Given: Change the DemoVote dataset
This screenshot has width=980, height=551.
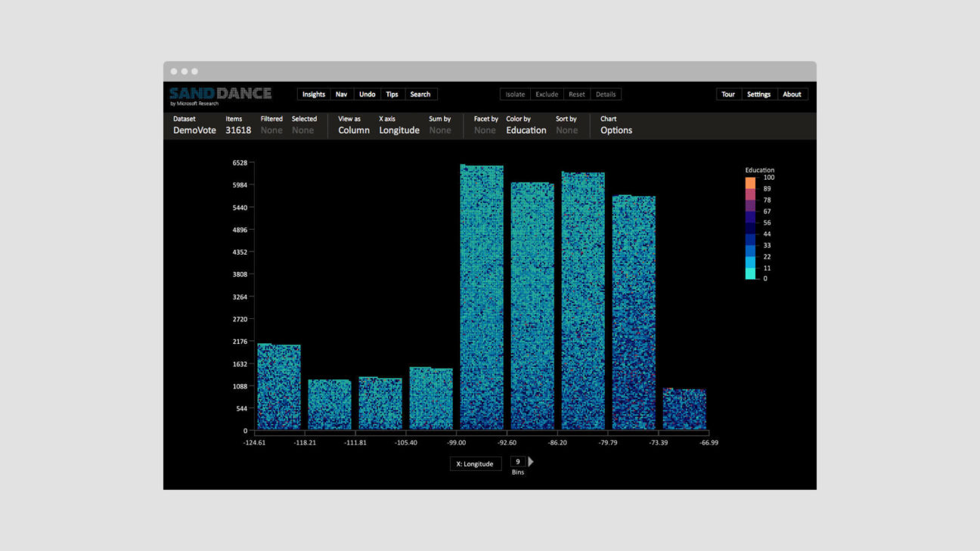Looking at the screenshot, I should click(194, 130).
